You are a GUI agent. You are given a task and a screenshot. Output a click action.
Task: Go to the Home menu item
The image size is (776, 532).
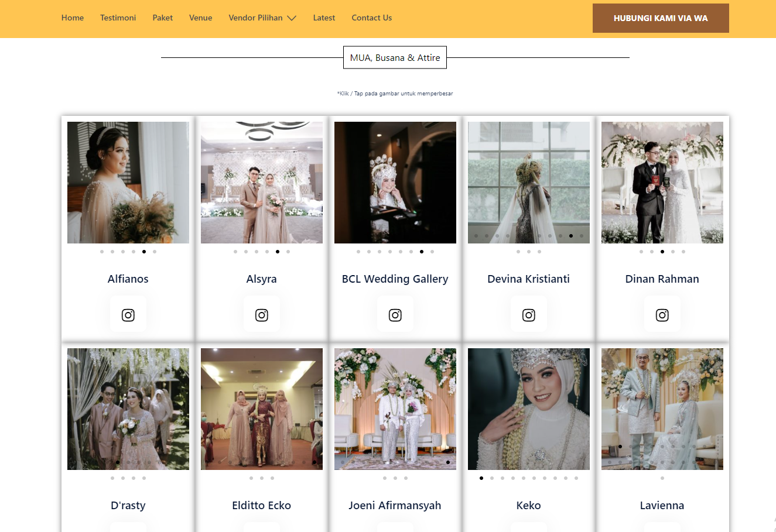73,18
